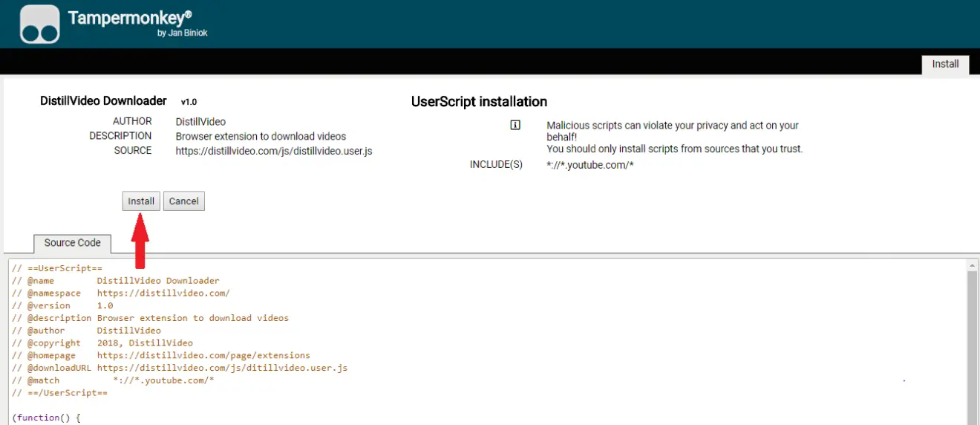980x425 pixels.
Task: Click the 'by Jan Biniok' credit
Action: (183, 33)
